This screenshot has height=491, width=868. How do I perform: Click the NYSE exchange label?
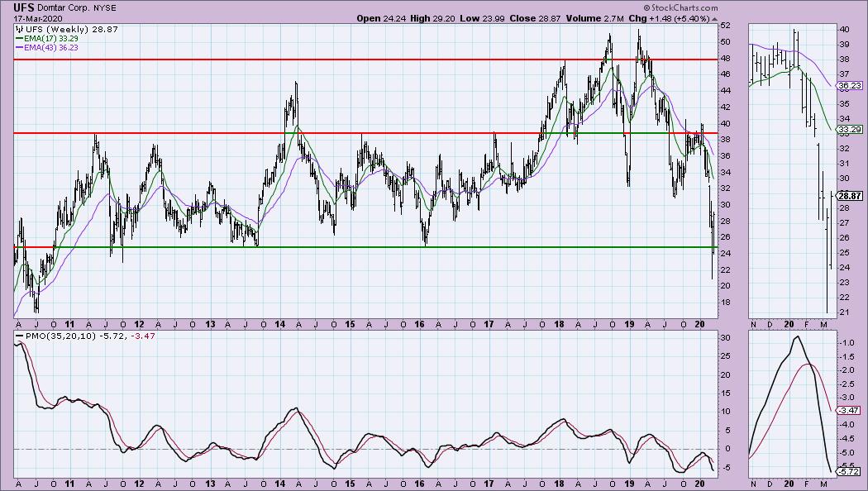click(105, 9)
